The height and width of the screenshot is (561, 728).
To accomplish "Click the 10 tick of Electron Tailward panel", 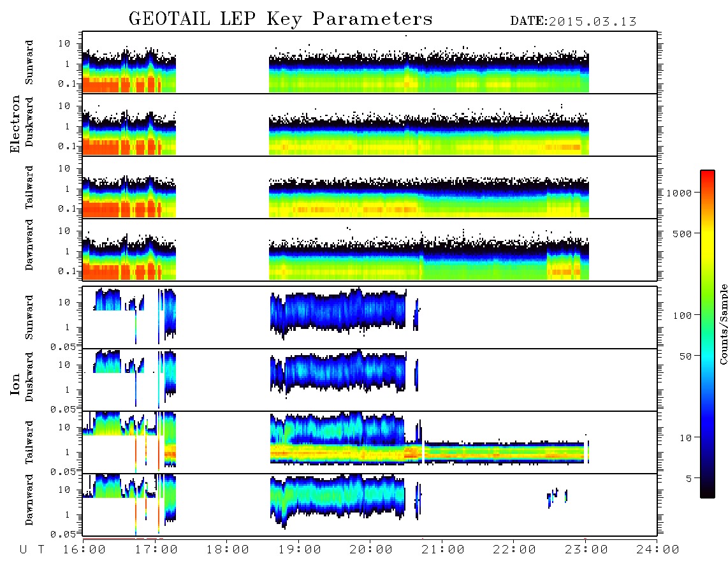I will click(64, 168).
